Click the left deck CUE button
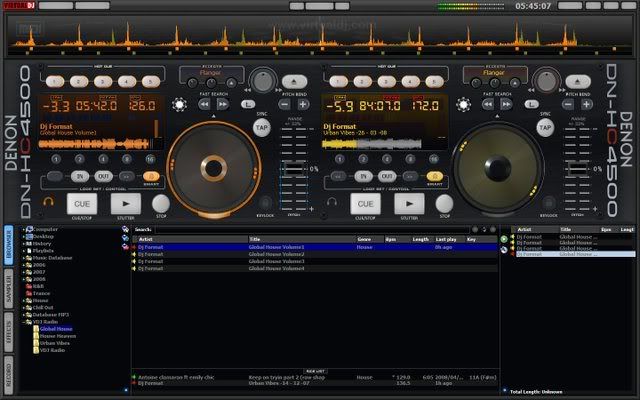640x400 pixels. pos(82,204)
